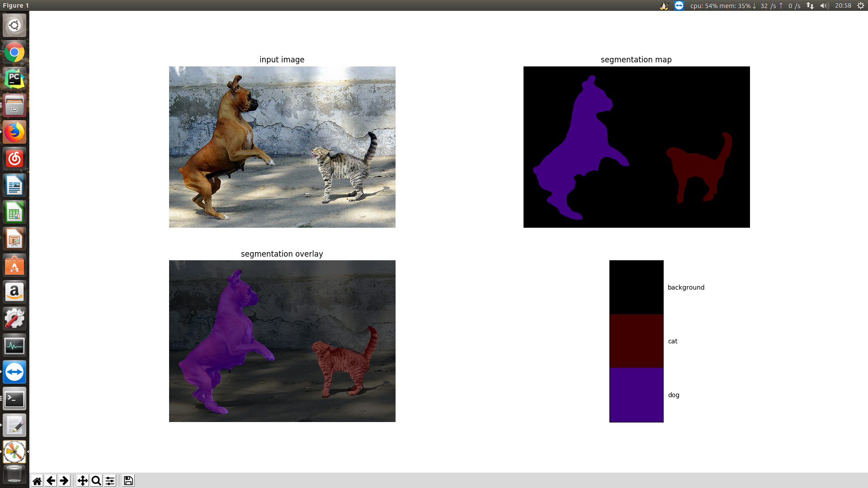Launch TeamViewer from the dock
Screen dimensions: 868x488
click(14, 372)
